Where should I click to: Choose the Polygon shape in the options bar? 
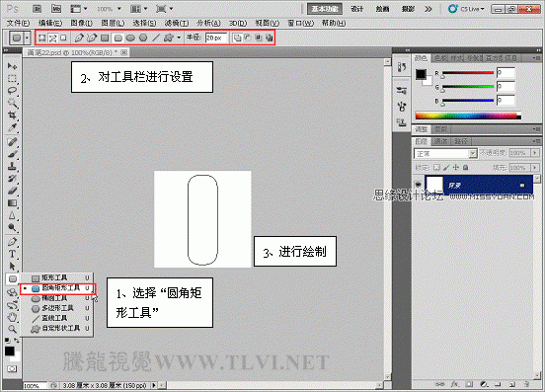tap(143, 38)
